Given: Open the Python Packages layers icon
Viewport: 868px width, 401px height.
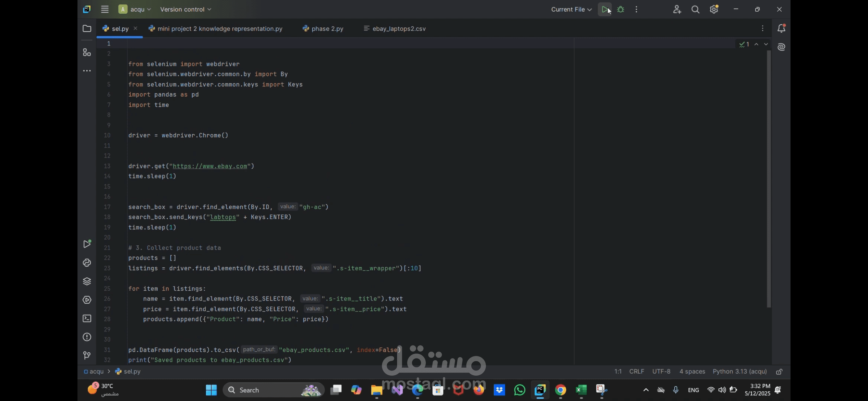Looking at the screenshot, I should coord(87,281).
